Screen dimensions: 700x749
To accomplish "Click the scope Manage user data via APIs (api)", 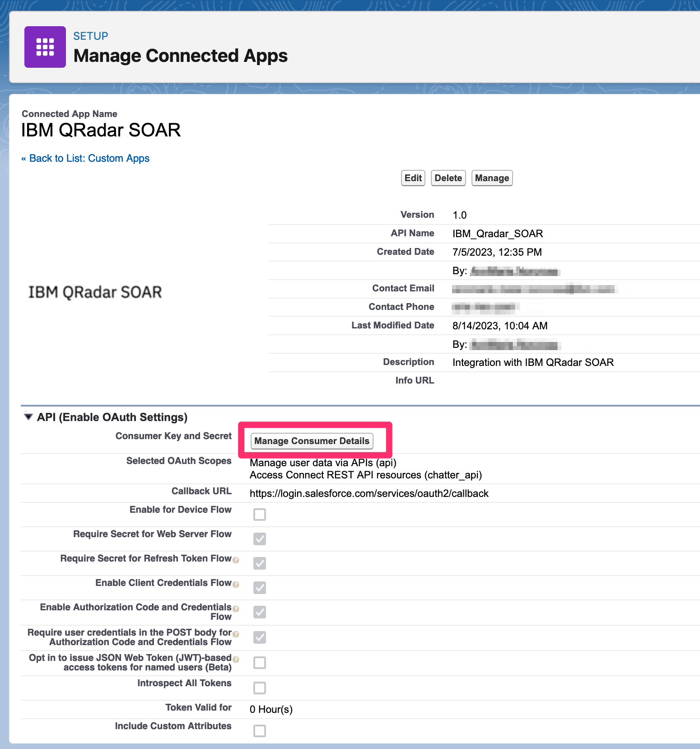I will coord(323,463).
